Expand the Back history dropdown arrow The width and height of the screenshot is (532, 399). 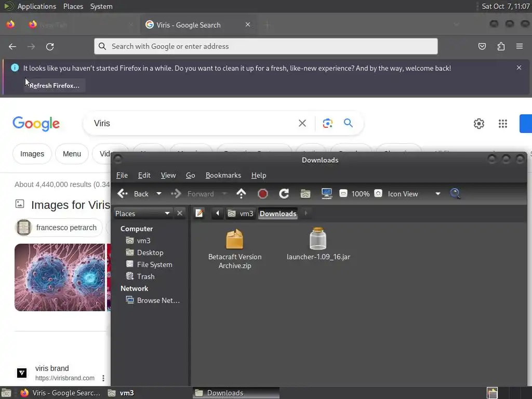coord(159,194)
